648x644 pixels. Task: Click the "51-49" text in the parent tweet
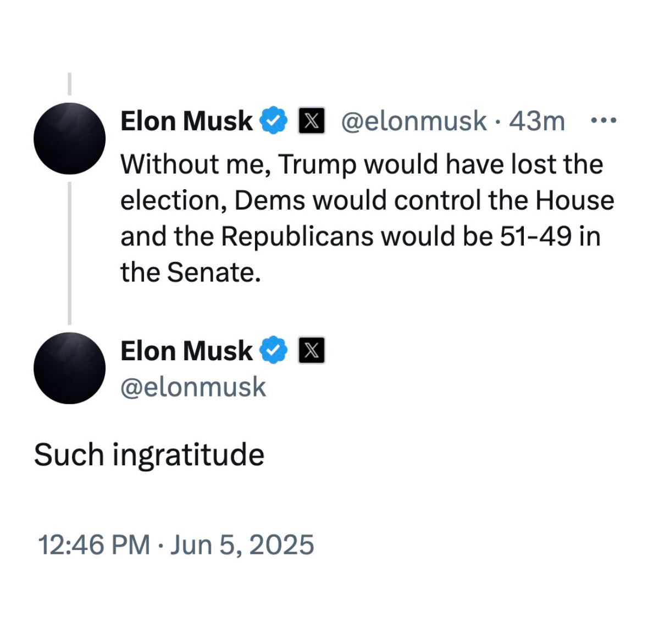pyautogui.click(x=535, y=236)
